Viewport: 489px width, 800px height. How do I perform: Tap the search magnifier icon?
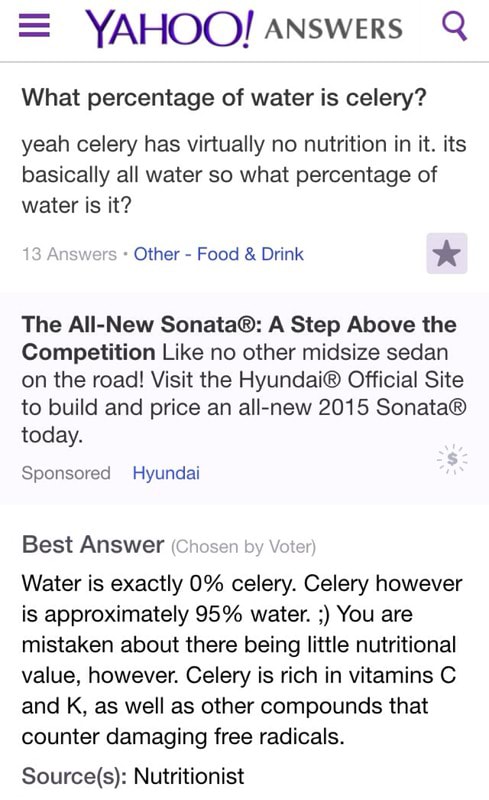click(454, 26)
